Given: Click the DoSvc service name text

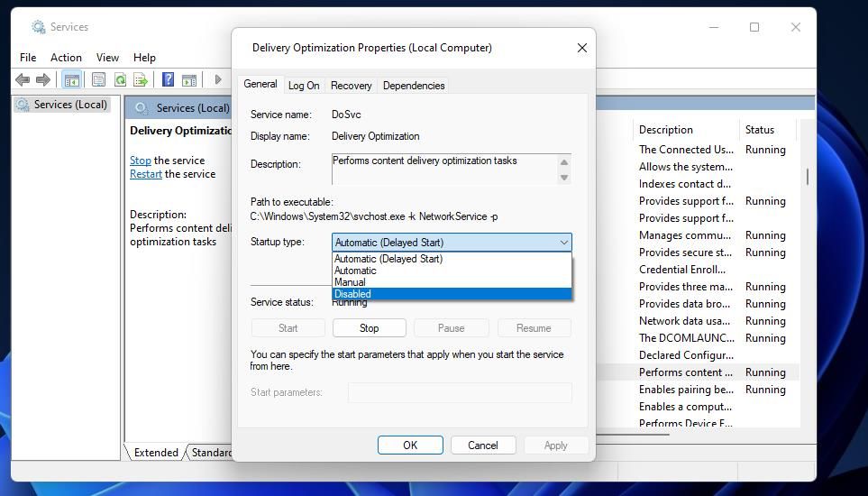Looking at the screenshot, I should 346,115.
